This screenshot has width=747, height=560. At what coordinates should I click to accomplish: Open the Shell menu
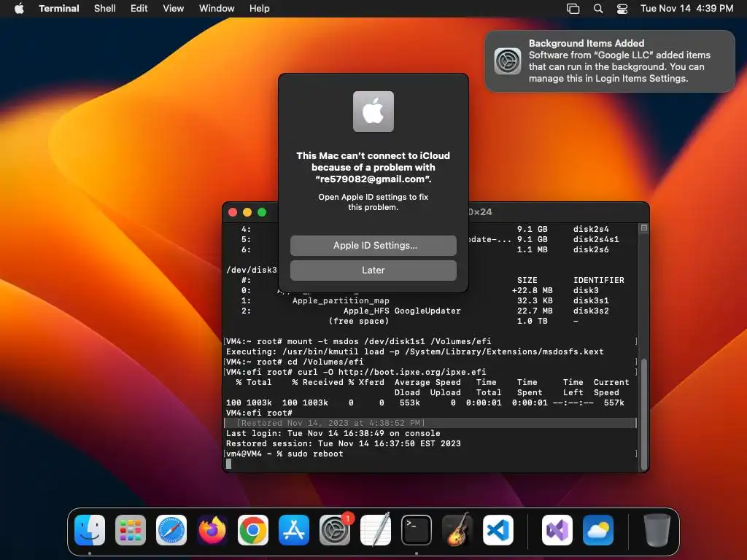105,8
